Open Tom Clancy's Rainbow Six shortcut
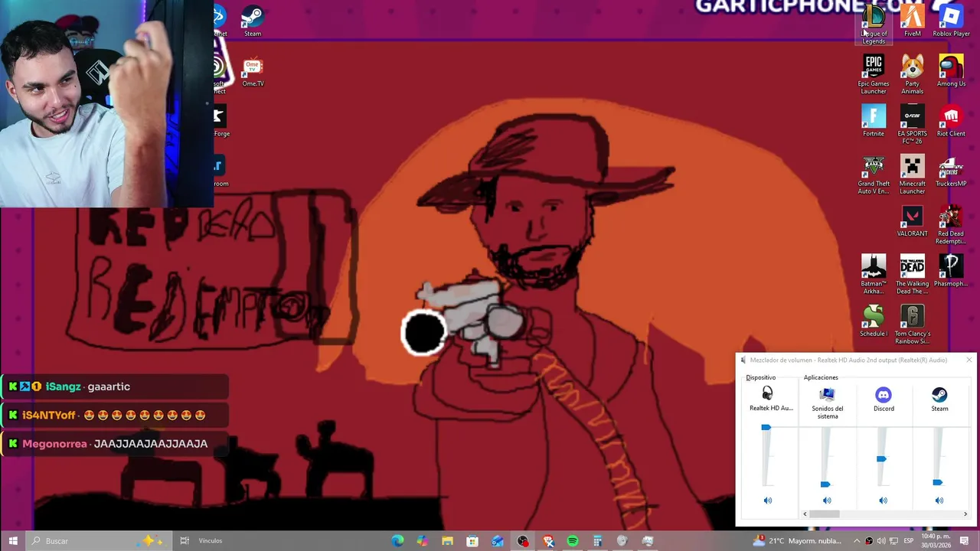The image size is (980, 551). coord(912,324)
